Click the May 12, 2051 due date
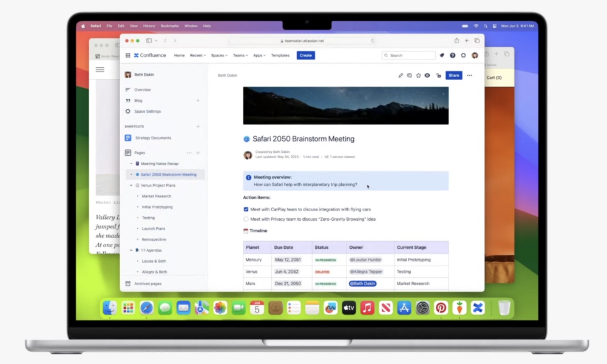 point(288,260)
